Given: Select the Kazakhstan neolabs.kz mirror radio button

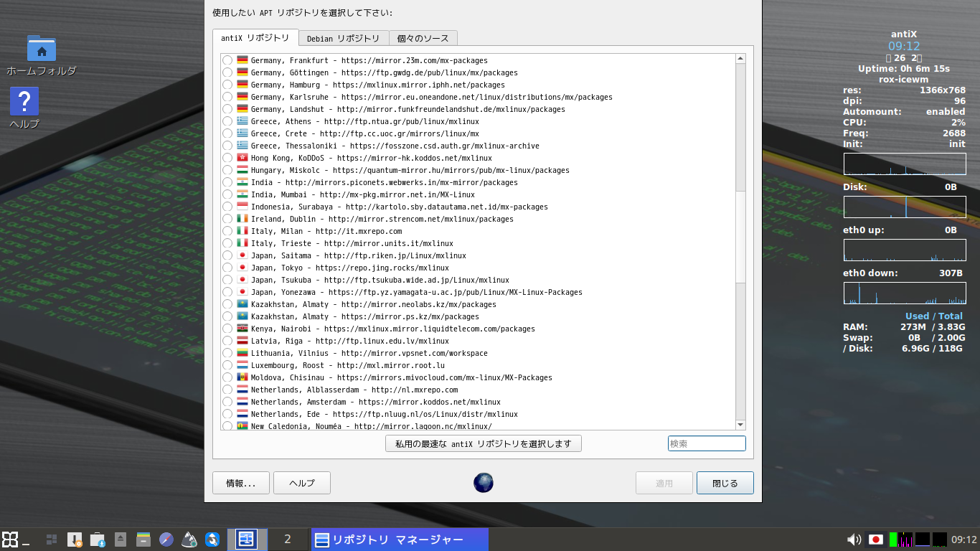Looking at the screenshot, I should [x=227, y=304].
